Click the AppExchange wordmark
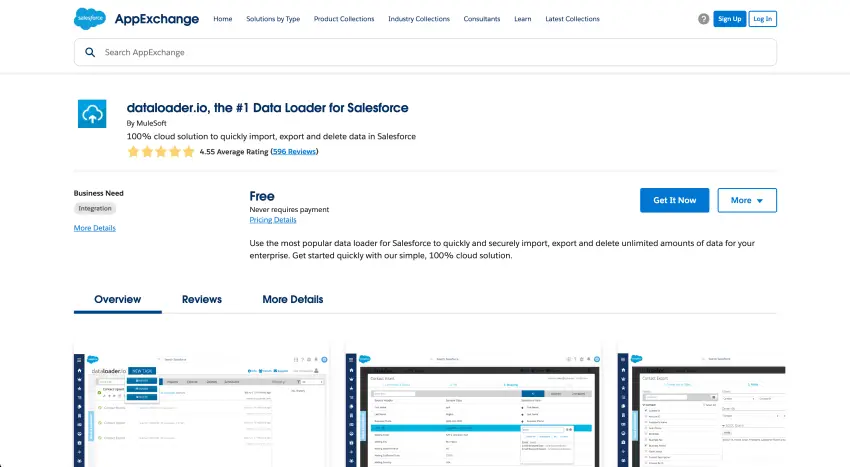Image resolution: width=850 pixels, height=467 pixels. (157, 19)
